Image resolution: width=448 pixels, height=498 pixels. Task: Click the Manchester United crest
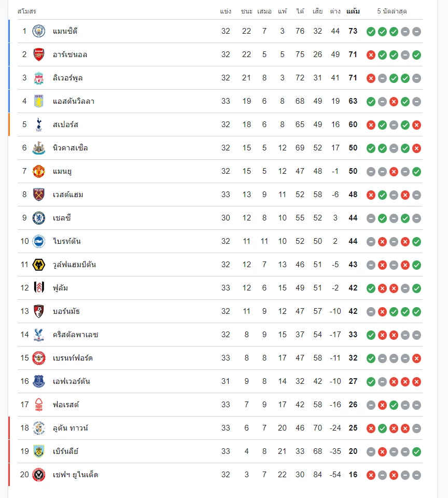[39, 171]
